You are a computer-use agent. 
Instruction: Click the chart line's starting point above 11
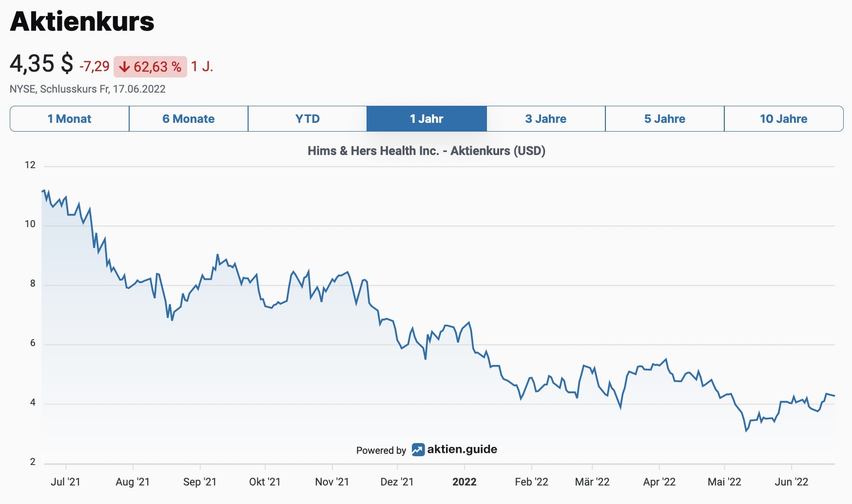click(42, 192)
